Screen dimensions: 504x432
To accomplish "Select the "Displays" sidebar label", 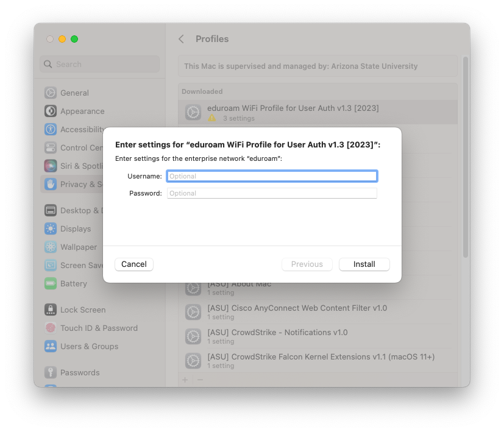I will coord(76,229).
